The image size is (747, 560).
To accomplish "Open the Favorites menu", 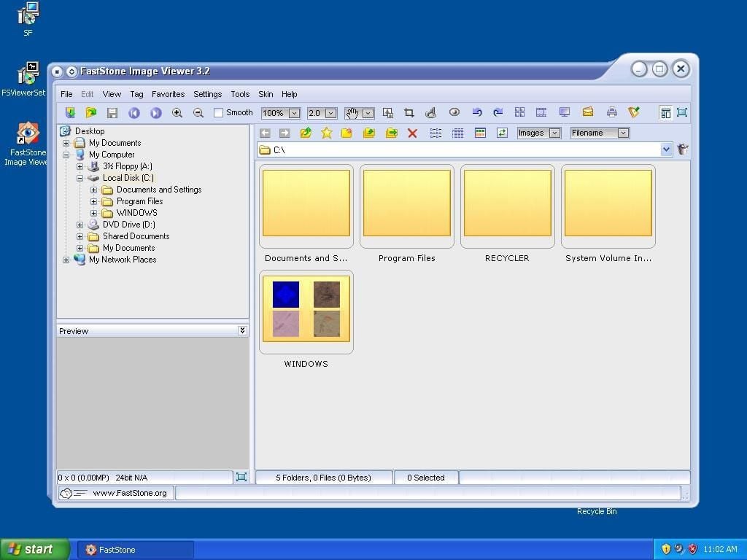I will pyautogui.click(x=169, y=94).
